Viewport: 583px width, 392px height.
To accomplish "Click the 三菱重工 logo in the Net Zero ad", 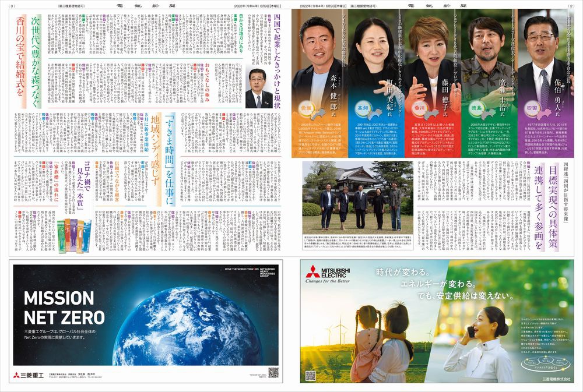I will click(28, 375).
